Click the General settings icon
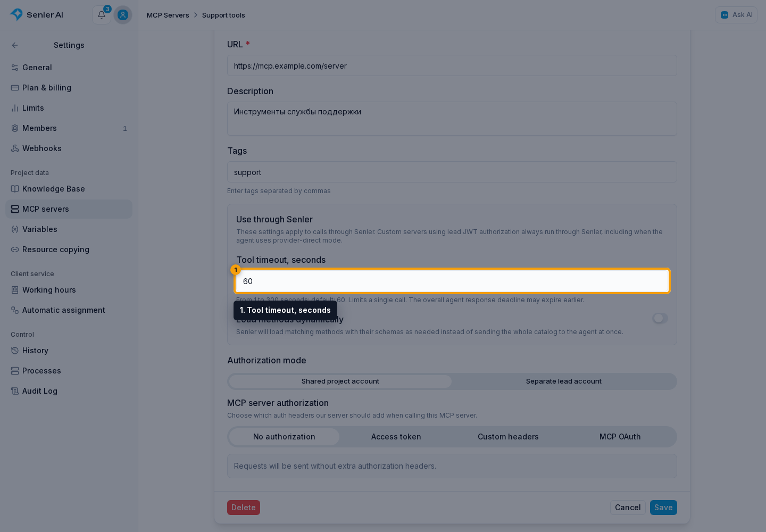The image size is (766, 532). point(15,68)
